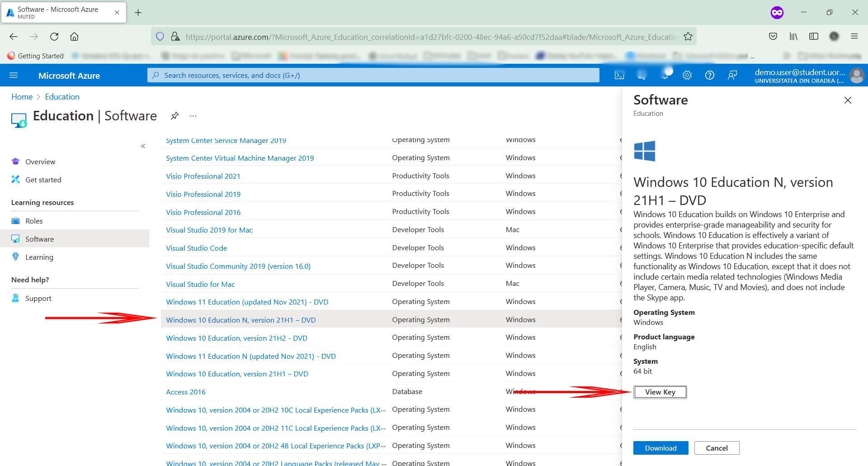Screen dimensions: 868x466
Task: Click the View Key button
Action: coord(660,392)
